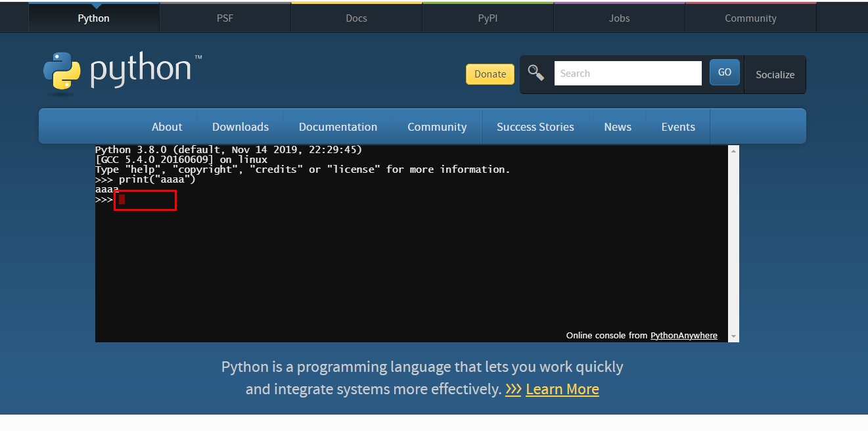Open the Socialize menu
The width and height of the screenshot is (868, 431).
click(x=775, y=74)
